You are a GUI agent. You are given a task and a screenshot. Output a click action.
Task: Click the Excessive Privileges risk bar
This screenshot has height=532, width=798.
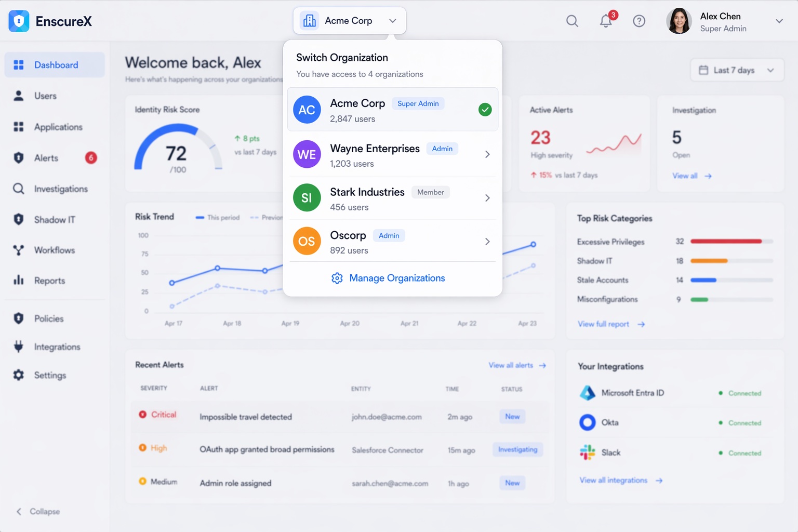pyautogui.click(x=729, y=241)
